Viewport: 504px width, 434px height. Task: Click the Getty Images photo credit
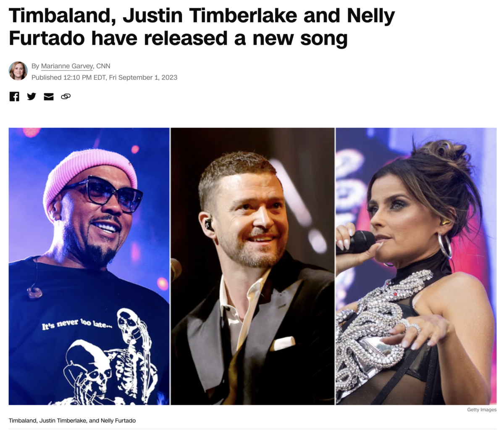pyautogui.click(x=482, y=410)
